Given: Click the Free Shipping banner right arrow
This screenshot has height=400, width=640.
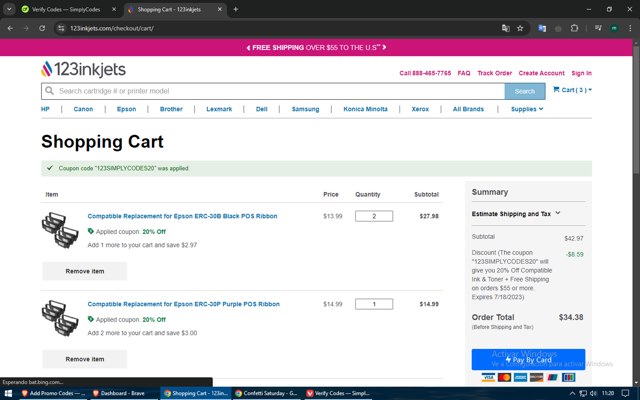Looking at the screenshot, I should 384,47.
